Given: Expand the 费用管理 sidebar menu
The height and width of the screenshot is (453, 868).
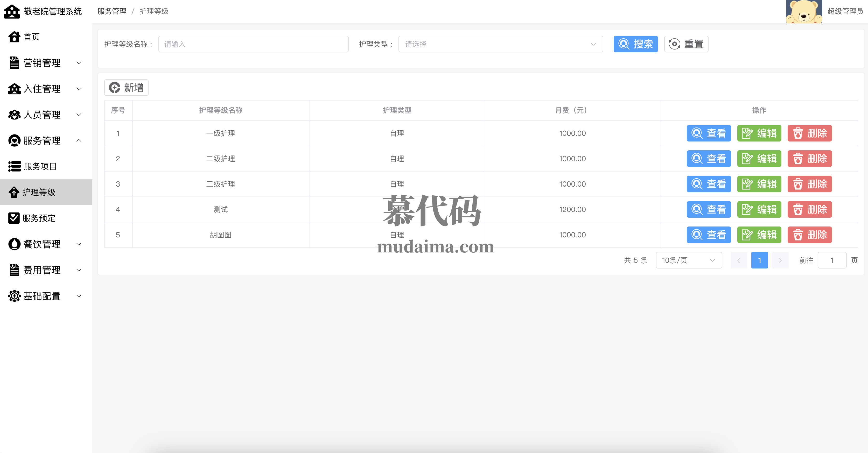Looking at the screenshot, I should tap(42, 270).
